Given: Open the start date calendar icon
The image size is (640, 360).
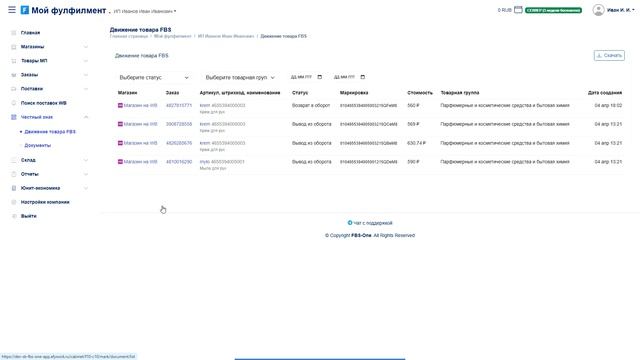Looking at the screenshot, I should [x=320, y=77].
